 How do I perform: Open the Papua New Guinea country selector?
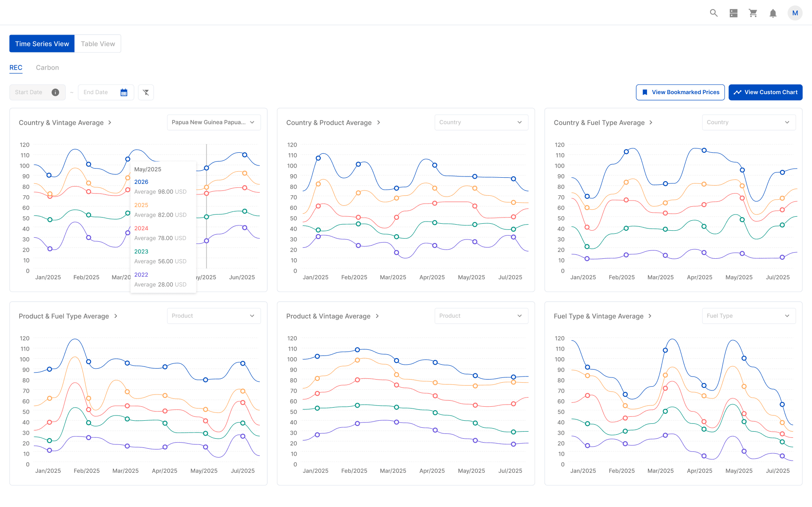[x=213, y=122]
